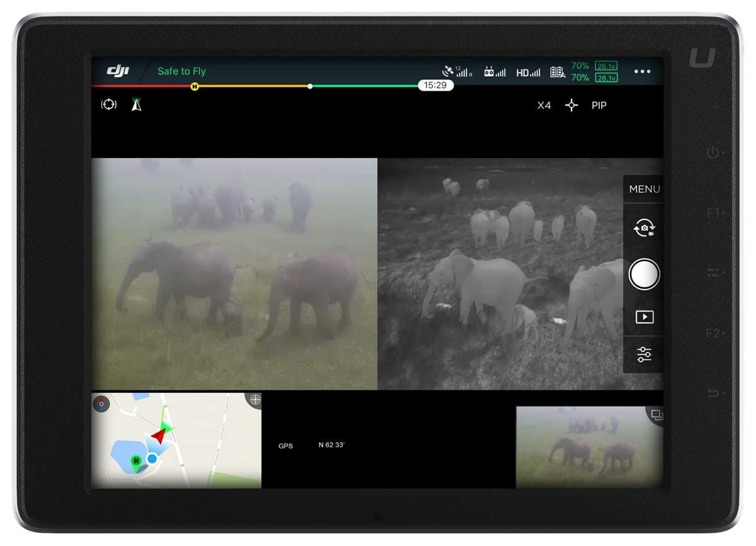
Task: Check GPS satellite signal status icon
Action: tap(456, 71)
